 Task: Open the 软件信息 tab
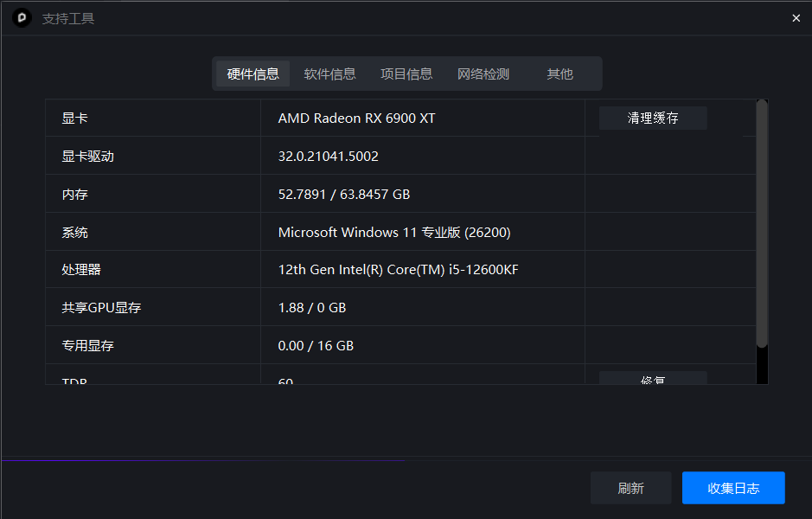point(329,74)
